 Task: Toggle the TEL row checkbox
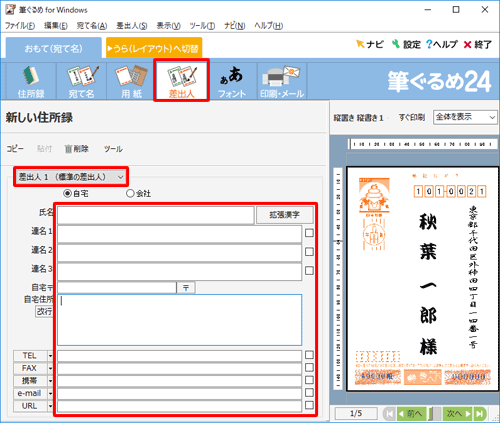309,355
